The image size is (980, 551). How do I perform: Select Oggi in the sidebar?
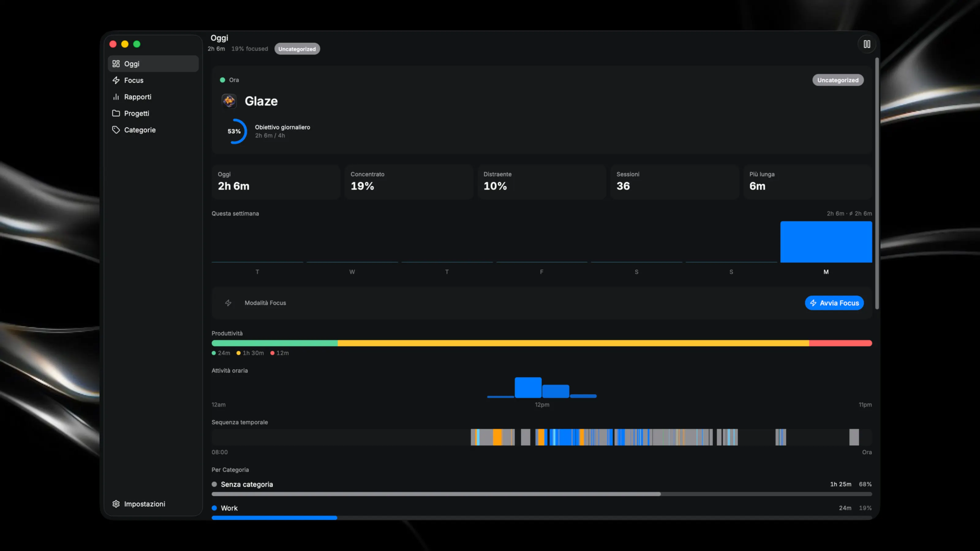coord(153,63)
